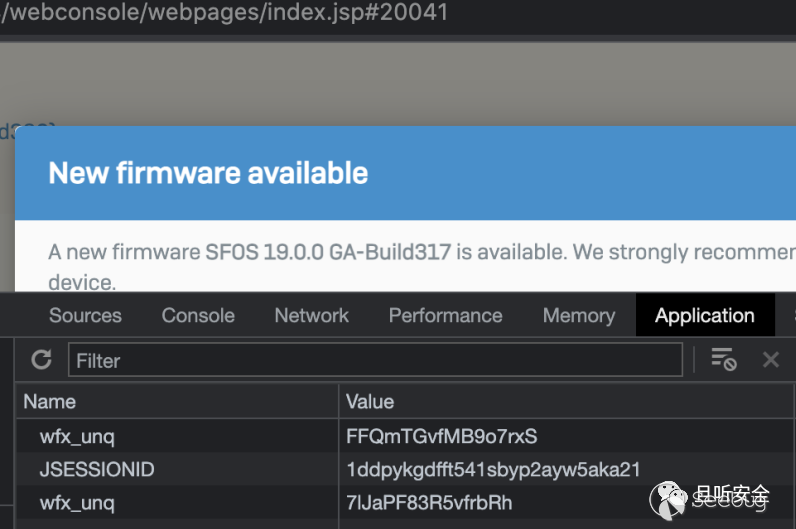The width and height of the screenshot is (796, 529).
Task: Click the value FFQmTGvfMB9o7rxS
Action: click(x=441, y=436)
